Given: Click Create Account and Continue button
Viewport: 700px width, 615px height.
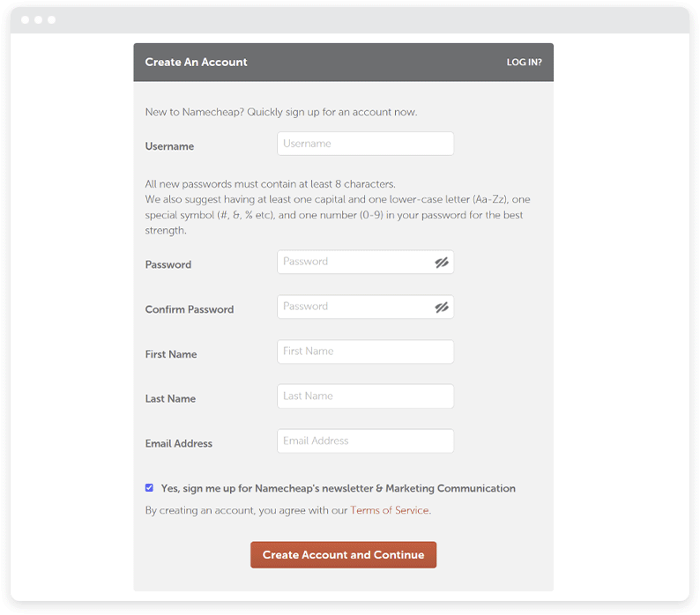Looking at the screenshot, I should 343,555.
